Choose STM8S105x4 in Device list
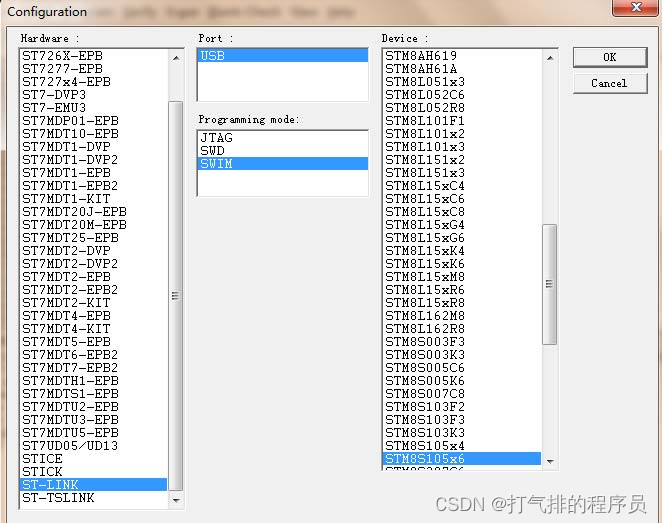This screenshot has width=662, height=523. (x=462, y=445)
